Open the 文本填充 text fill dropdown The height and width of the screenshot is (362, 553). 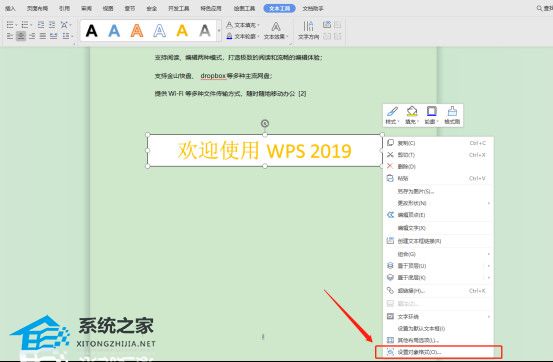coord(243,25)
